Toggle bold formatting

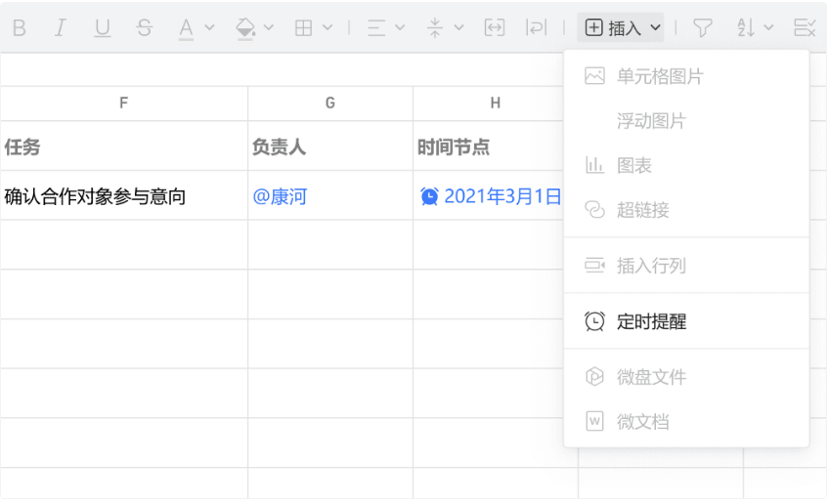(19, 28)
